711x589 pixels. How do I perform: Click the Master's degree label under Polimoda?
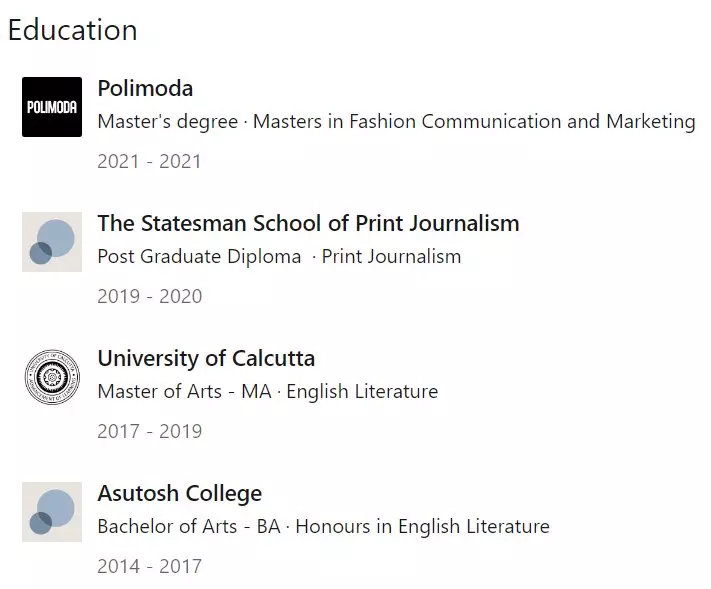(x=168, y=122)
